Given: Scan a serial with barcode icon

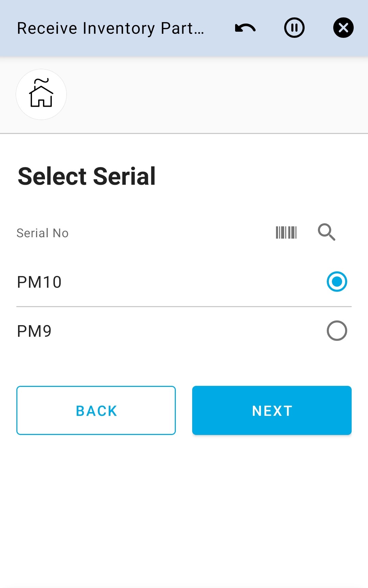Looking at the screenshot, I should pyautogui.click(x=286, y=232).
